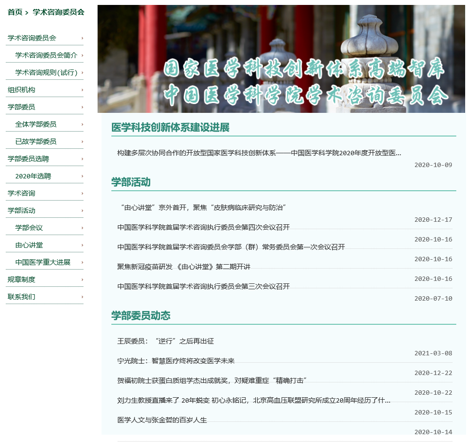This screenshot has width=476, height=448.
Task: Click arrow icon next to 学术咨询规则(试行)
Action: [x=82, y=72]
